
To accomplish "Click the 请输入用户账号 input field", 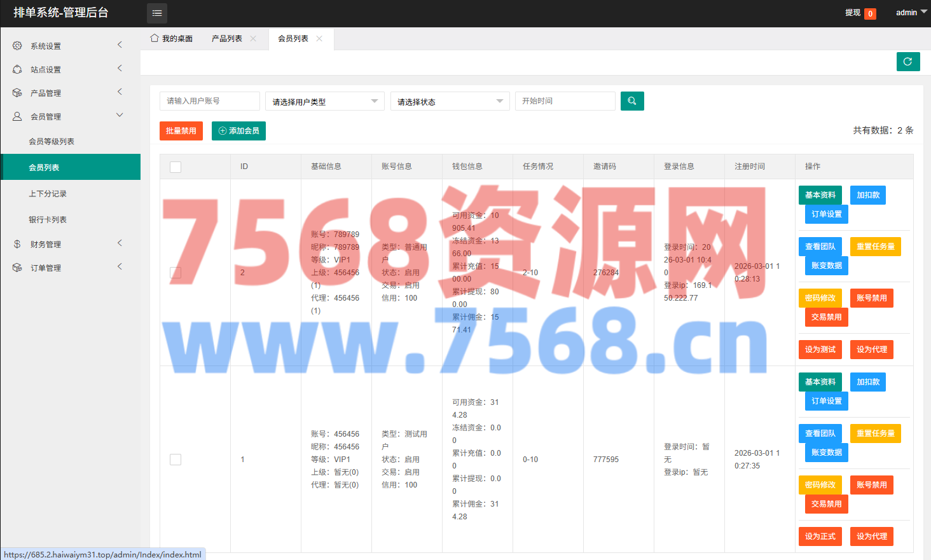I will tap(209, 101).
